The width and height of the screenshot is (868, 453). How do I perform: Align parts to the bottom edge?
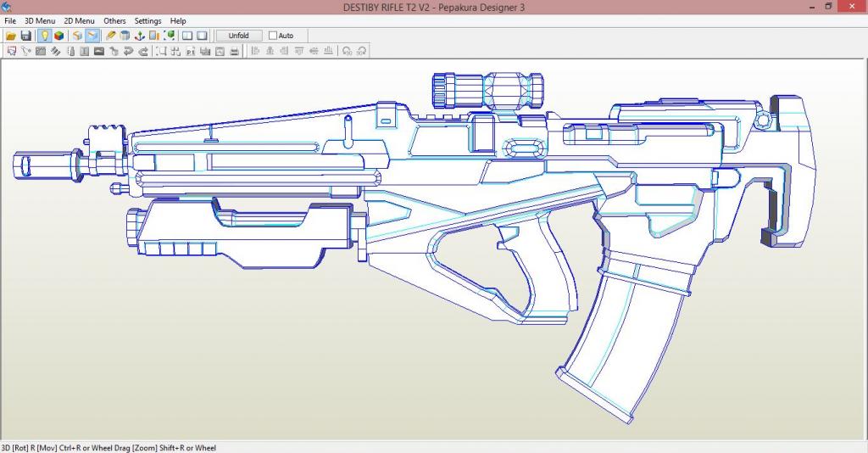tap(329, 51)
